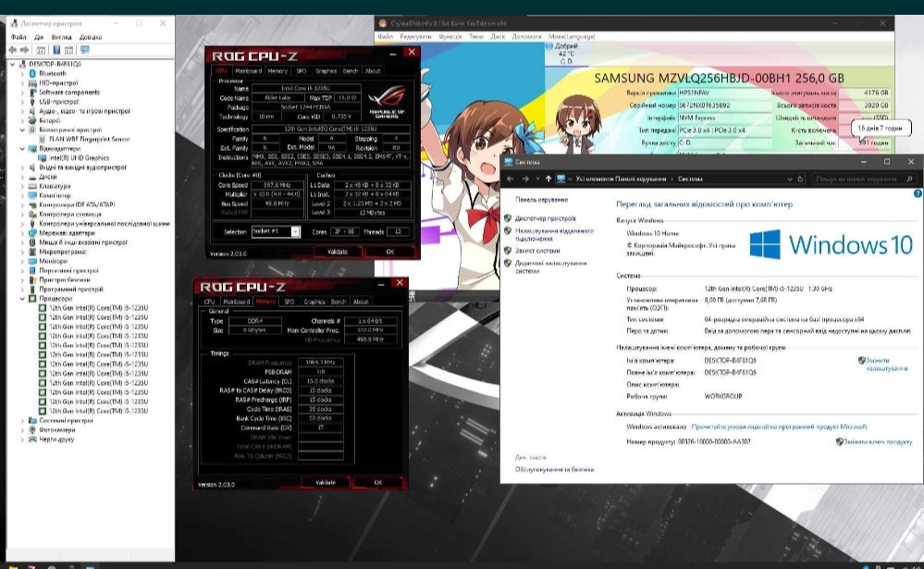Open the Вигляд menu in Device Manager
The image size is (924, 569).
click(63, 37)
